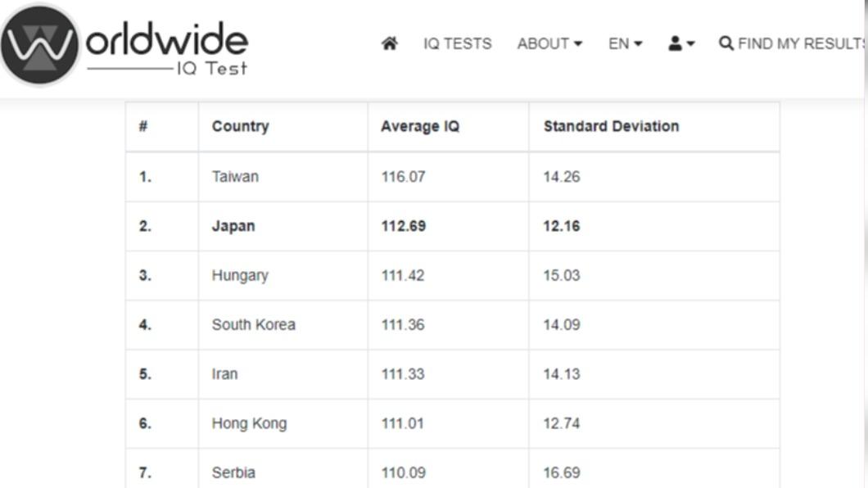
Task: Click the Standard Deviation column header
Action: (x=611, y=126)
